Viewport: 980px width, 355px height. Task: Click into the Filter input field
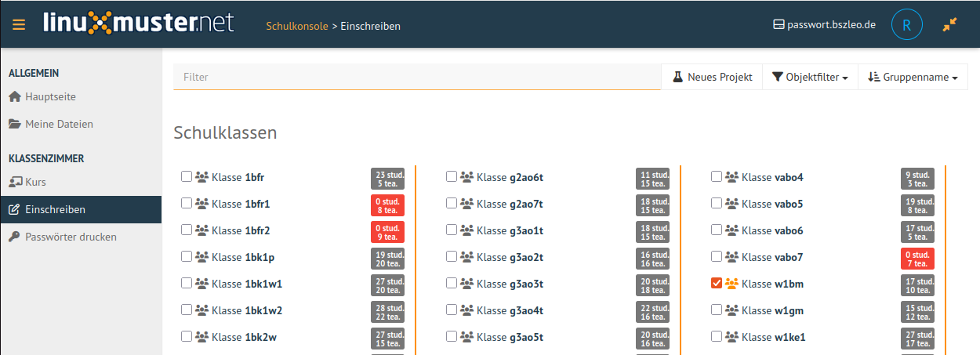pyautogui.click(x=417, y=78)
